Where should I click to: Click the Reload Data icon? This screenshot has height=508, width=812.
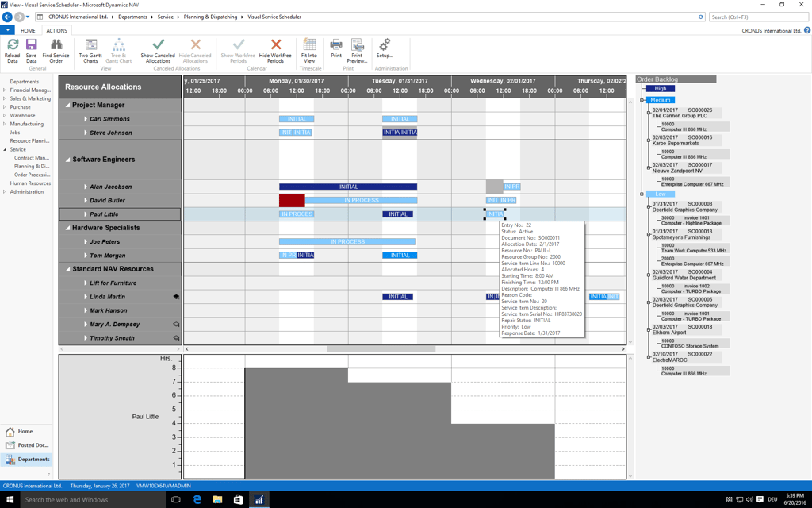pos(13,44)
